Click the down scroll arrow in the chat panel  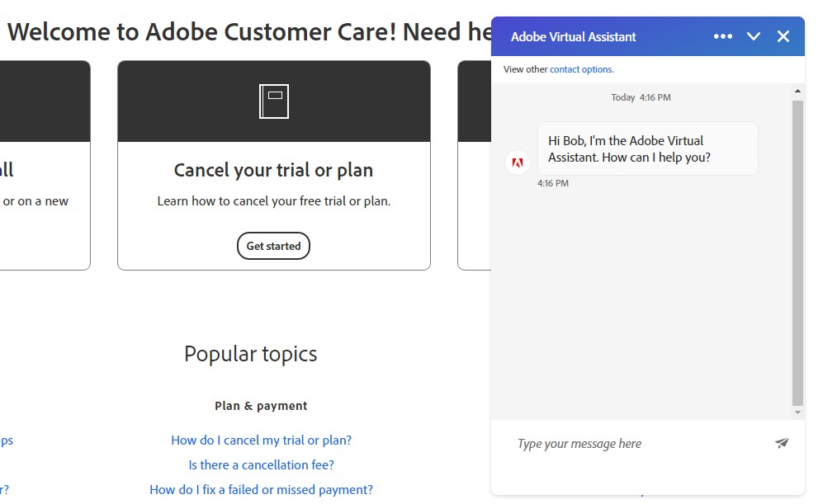(x=797, y=411)
